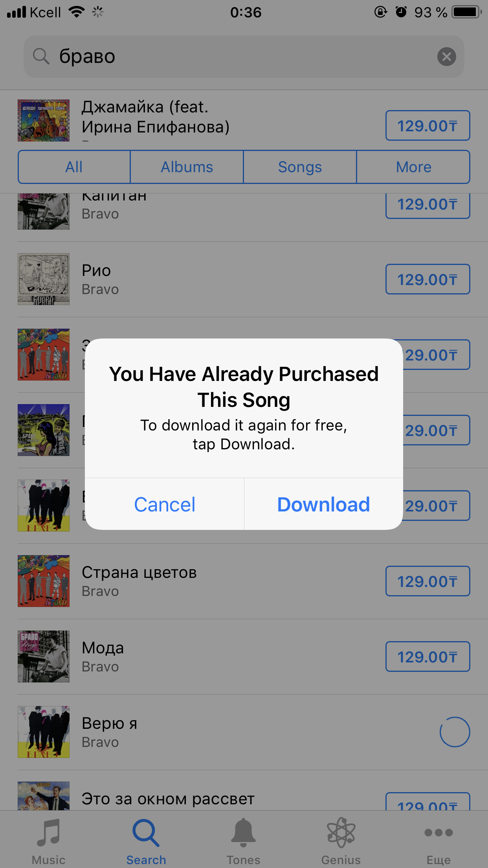
Task: Open the Search tab icon
Action: pos(146,833)
